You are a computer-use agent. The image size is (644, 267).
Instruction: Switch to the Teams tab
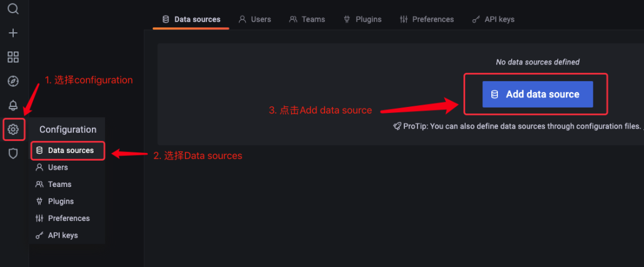tap(307, 19)
